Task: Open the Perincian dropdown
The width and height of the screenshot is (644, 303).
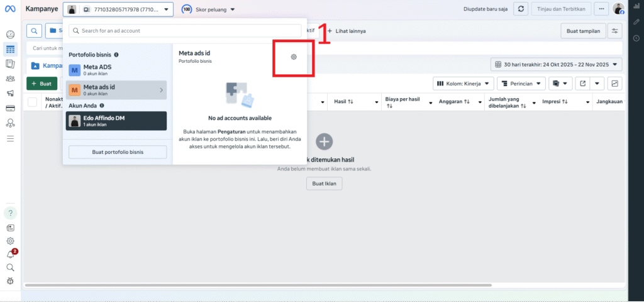Action: pyautogui.click(x=521, y=84)
